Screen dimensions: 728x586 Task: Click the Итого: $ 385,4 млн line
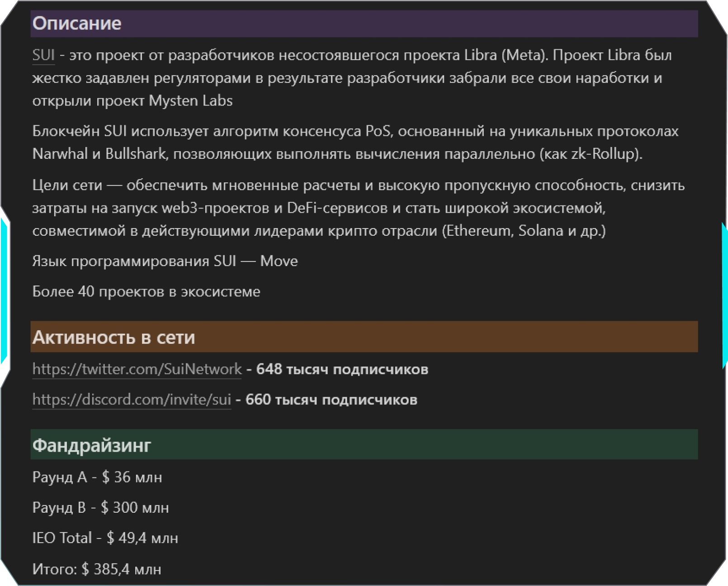click(97, 569)
